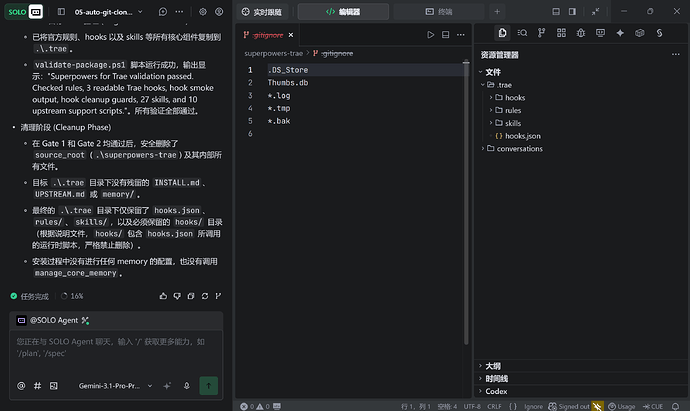Toggle the split editor layout icon

[x=445, y=35]
